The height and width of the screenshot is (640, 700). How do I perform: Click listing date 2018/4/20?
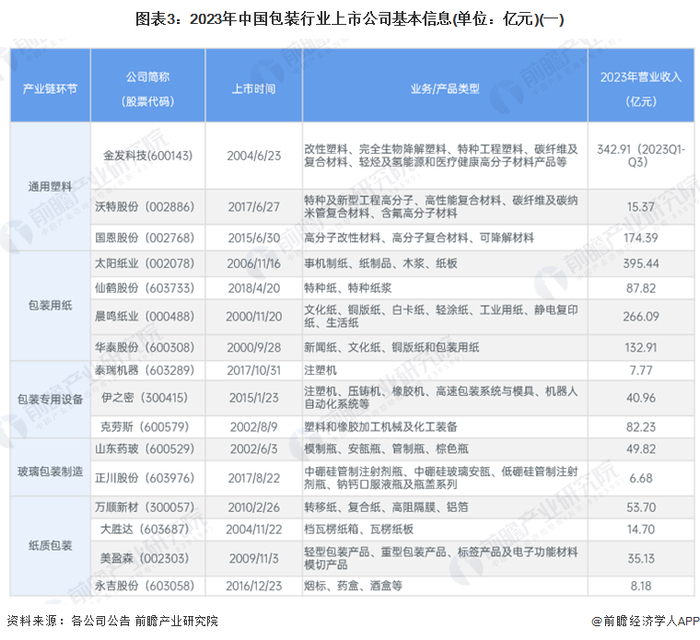(x=254, y=288)
